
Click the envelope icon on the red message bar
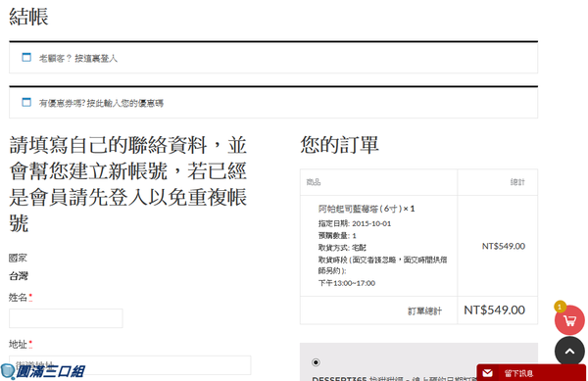[487, 373]
